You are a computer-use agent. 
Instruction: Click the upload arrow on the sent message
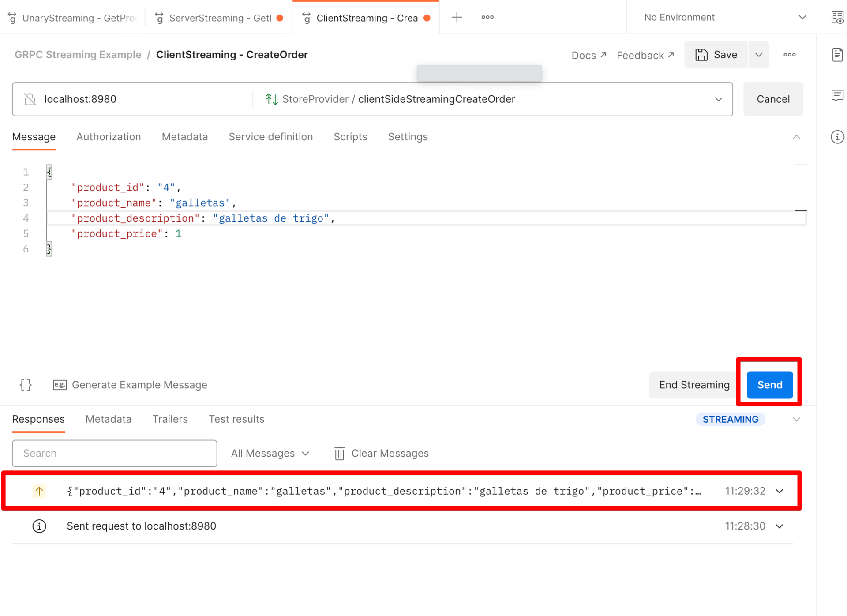click(39, 491)
